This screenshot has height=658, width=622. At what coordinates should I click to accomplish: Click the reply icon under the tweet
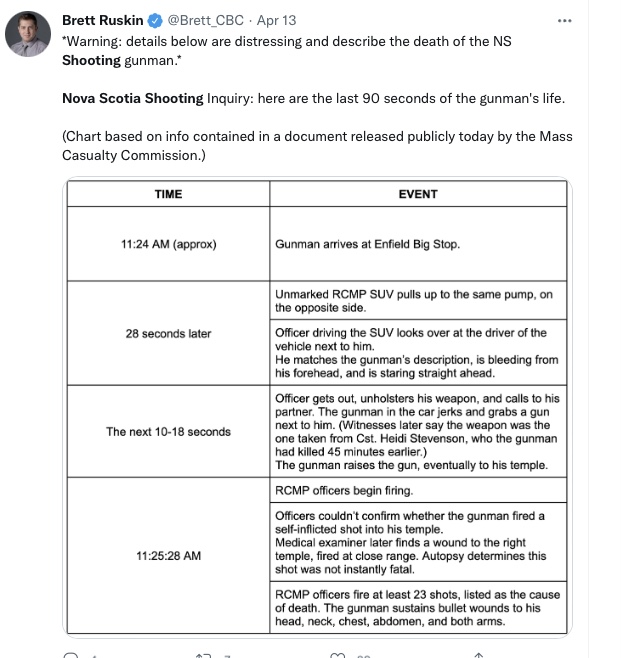[71, 655]
